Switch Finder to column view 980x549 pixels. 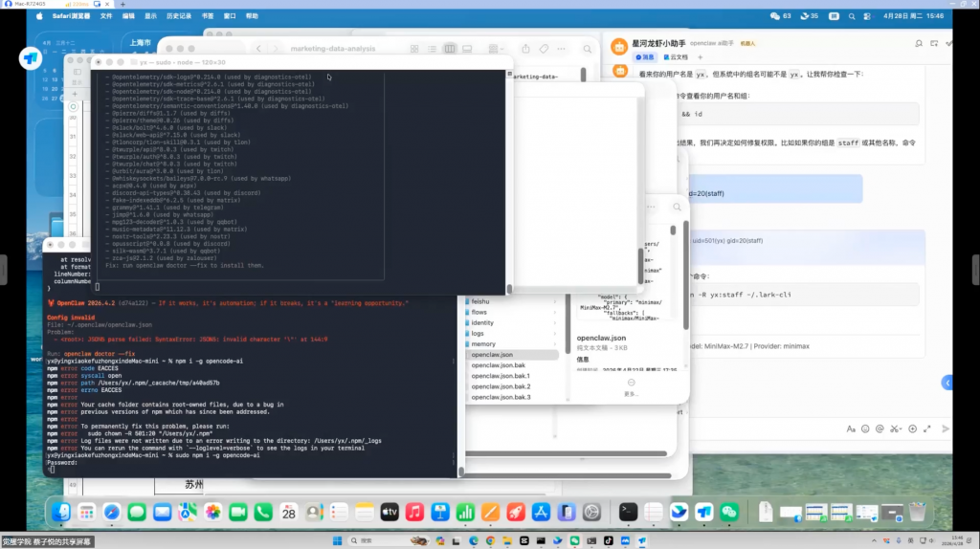coord(450,49)
